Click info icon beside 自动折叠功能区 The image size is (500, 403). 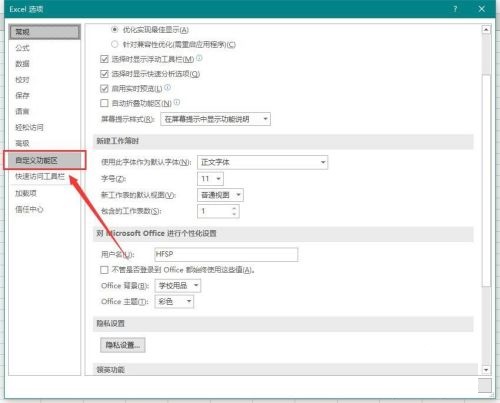click(177, 102)
